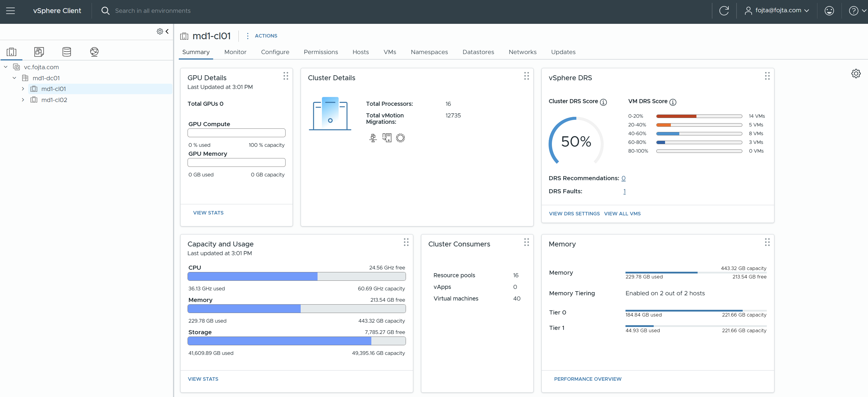Viewport: 868px width, 397px height.
Task: Expand the md1-cl02 cluster tree node
Action: tap(23, 100)
